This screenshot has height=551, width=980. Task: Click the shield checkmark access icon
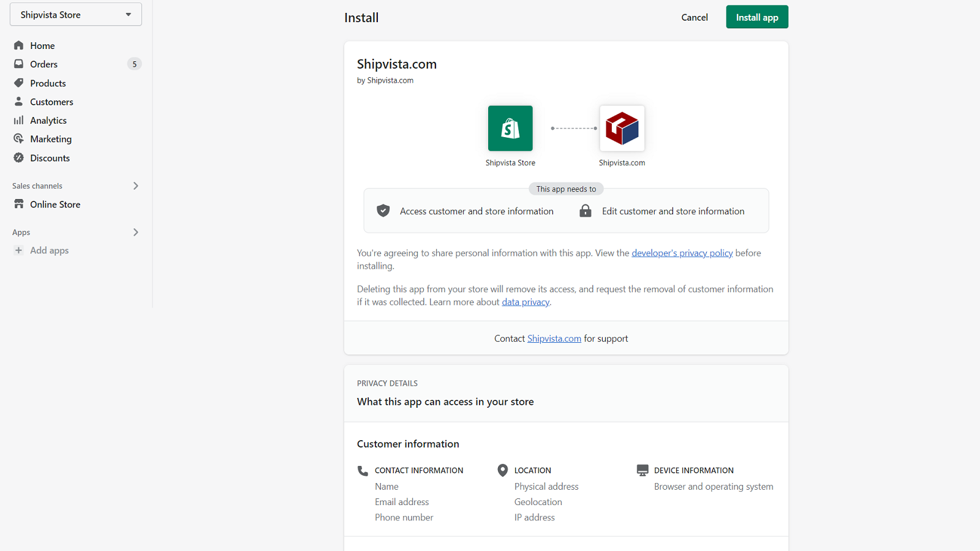[383, 211]
